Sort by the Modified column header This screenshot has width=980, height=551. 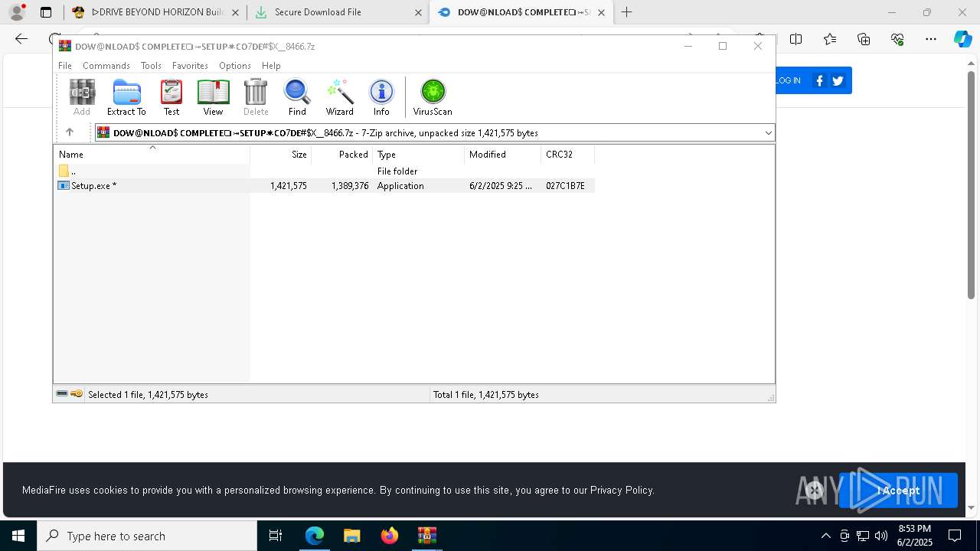[x=502, y=155]
